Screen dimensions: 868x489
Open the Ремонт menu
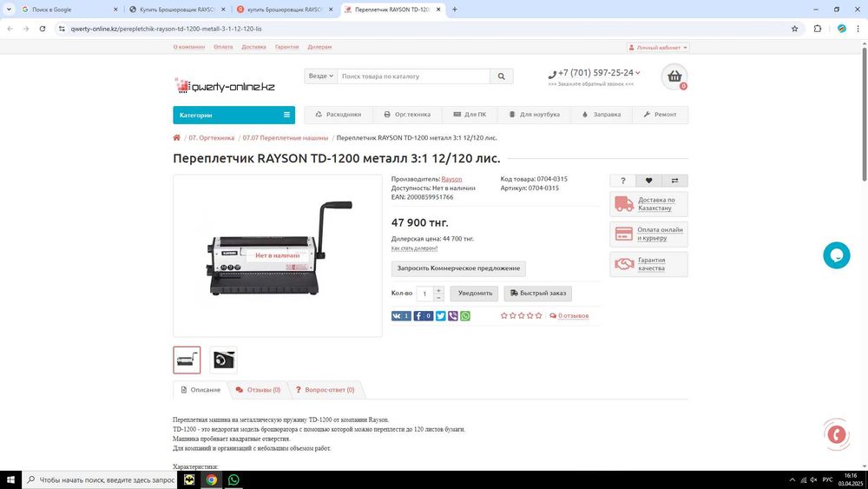point(660,115)
